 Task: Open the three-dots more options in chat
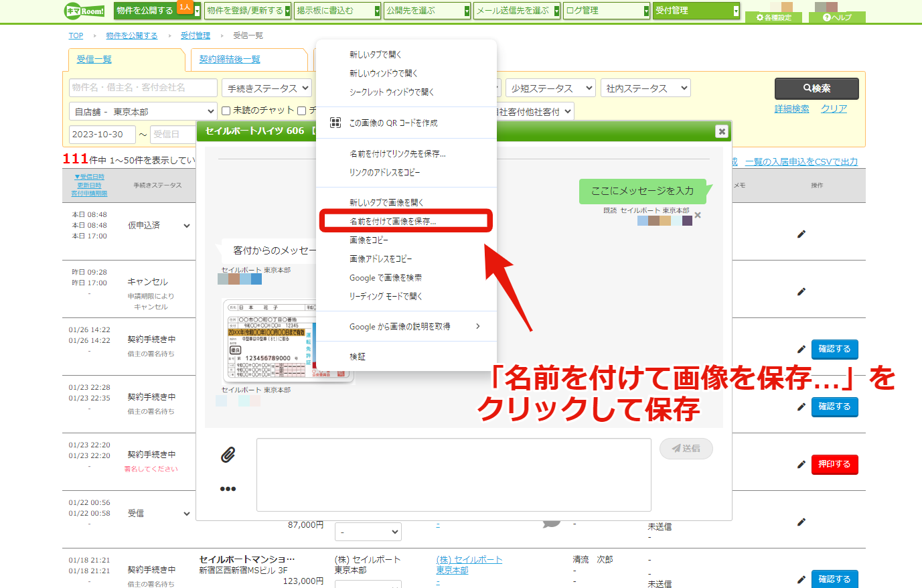click(x=228, y=489)
